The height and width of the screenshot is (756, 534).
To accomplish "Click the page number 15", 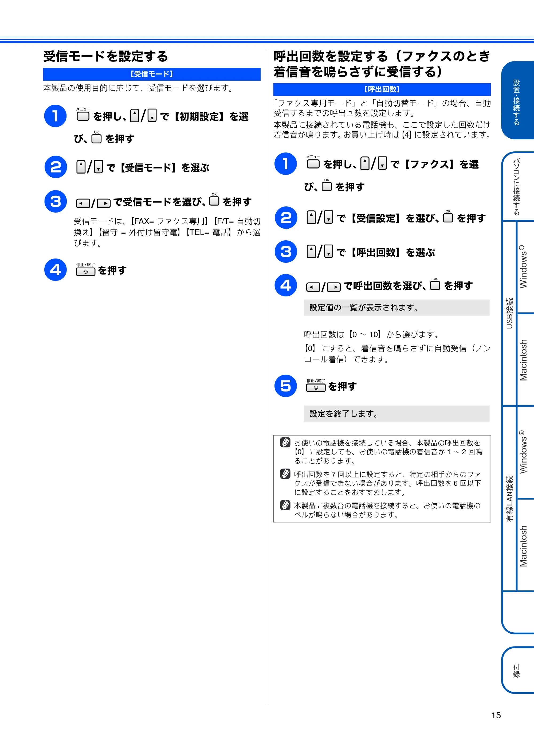I will (x=496, y=715).
